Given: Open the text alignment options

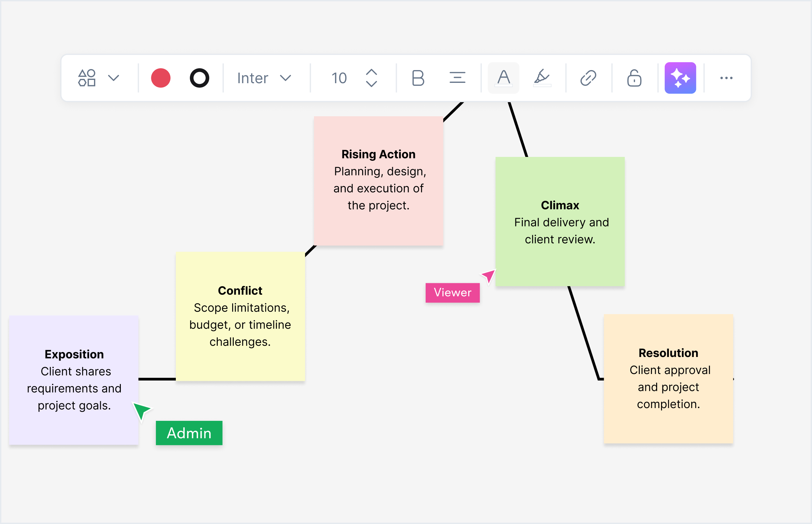Looking at the screenshot, I should [x=457, y=78].
